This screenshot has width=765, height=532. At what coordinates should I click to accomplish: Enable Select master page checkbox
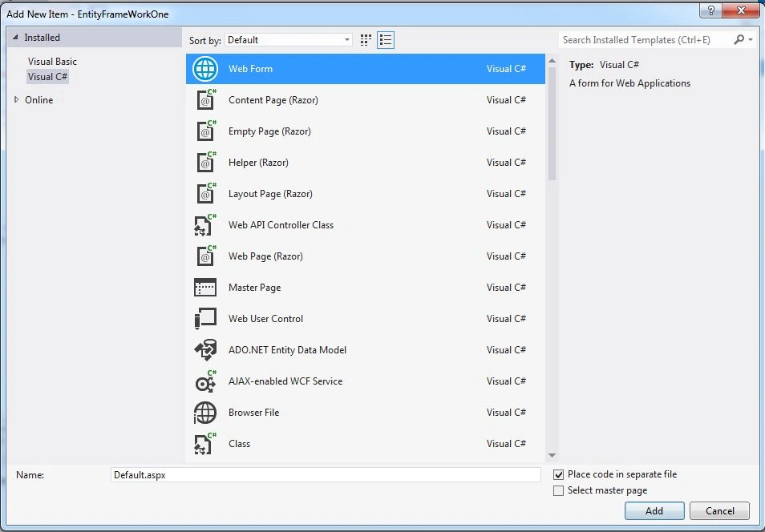pyautogui.click(x=559, y=490)
